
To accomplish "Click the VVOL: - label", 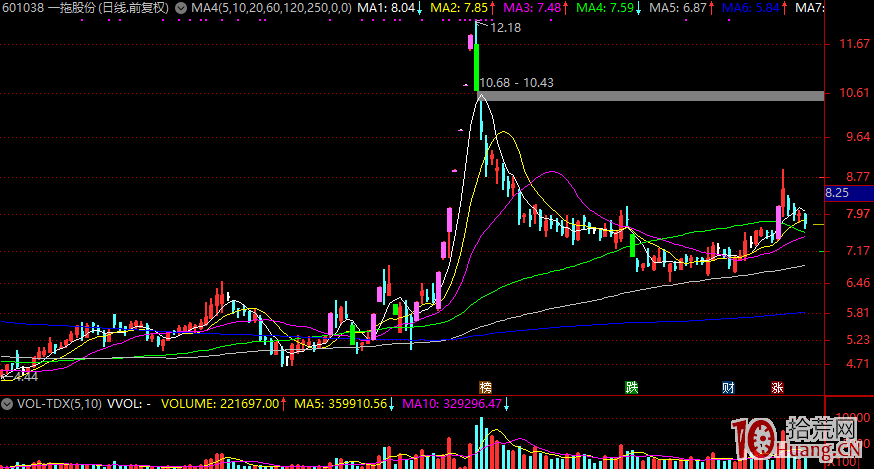I will [x=129, y=403].
